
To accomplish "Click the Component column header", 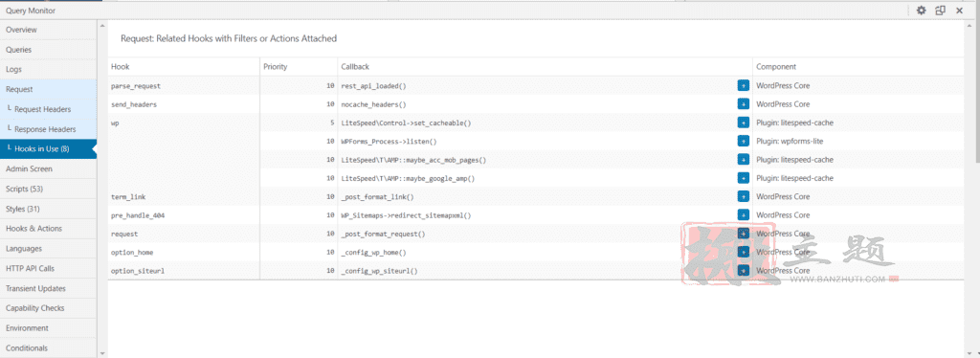I will (x=858, y=67).
